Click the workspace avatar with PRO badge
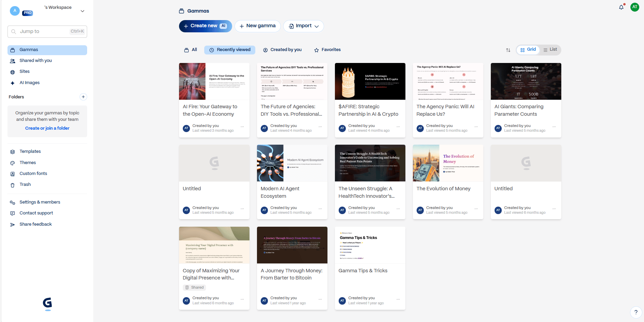644x322 pixels. pyautogui.click(x=15, y=11)
